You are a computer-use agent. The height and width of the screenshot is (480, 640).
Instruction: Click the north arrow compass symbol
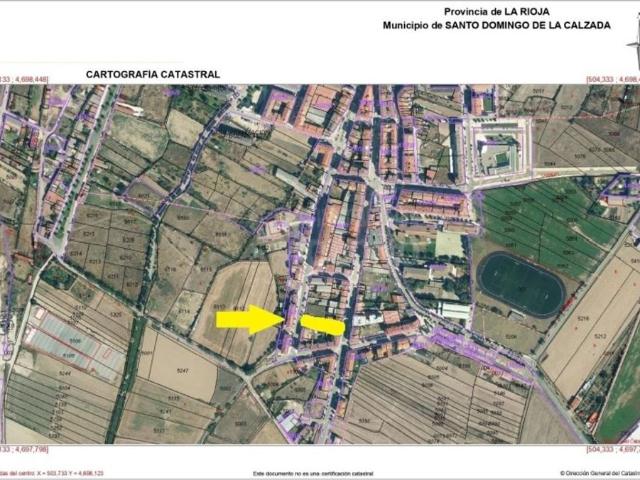point(633,45)
